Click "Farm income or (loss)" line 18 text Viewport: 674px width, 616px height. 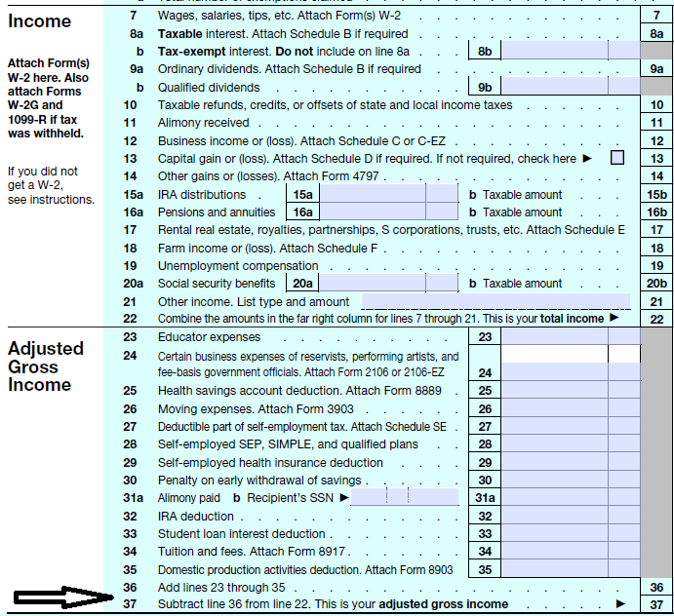click(x=267, y=249)
